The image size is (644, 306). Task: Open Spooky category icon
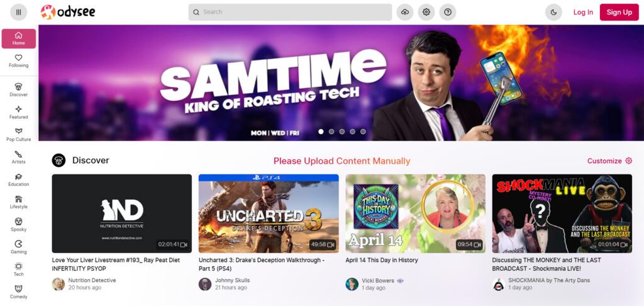pos(18,222)
